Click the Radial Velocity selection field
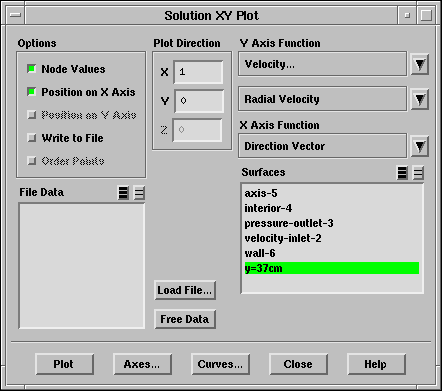442x391 pixels. pyautogui.click(x=322, y=99)
